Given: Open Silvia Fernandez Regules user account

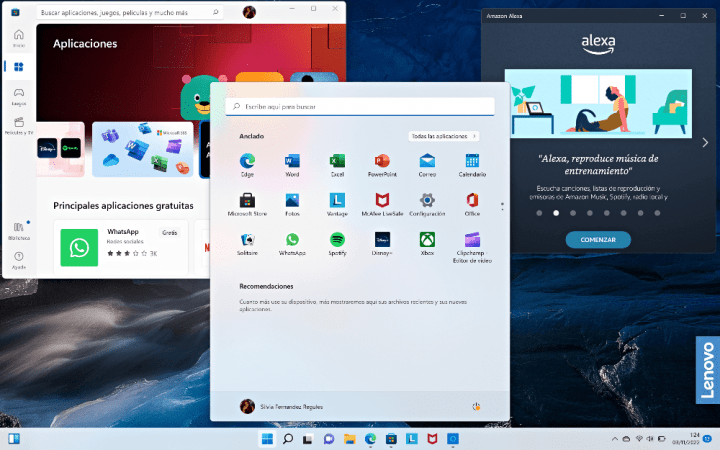Looking at the screenshot, I should (x=281, y=406).
